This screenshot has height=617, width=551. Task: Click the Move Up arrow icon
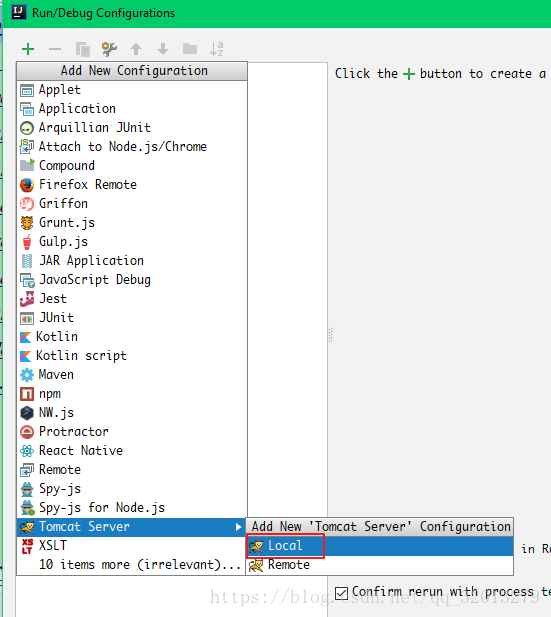(136, 49)
